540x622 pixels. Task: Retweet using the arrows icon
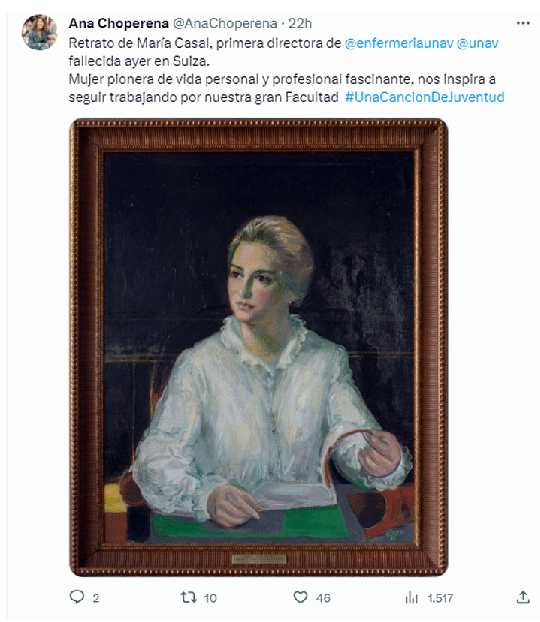(x=188, y=597)
